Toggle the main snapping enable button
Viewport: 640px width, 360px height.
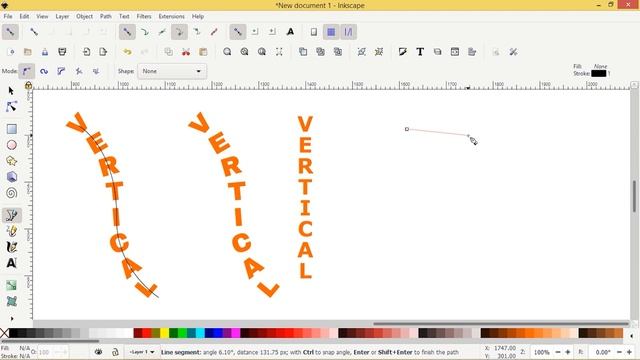click(x=10, y=32)
